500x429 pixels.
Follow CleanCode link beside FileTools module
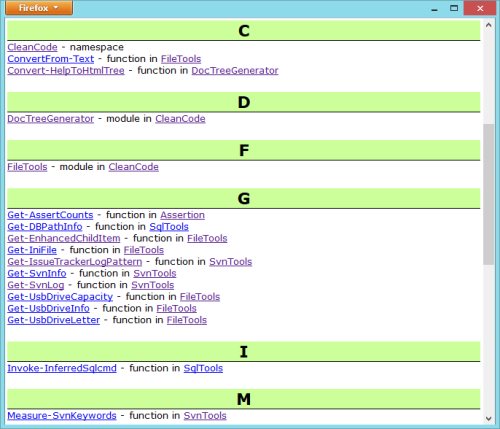pos(134,167)
